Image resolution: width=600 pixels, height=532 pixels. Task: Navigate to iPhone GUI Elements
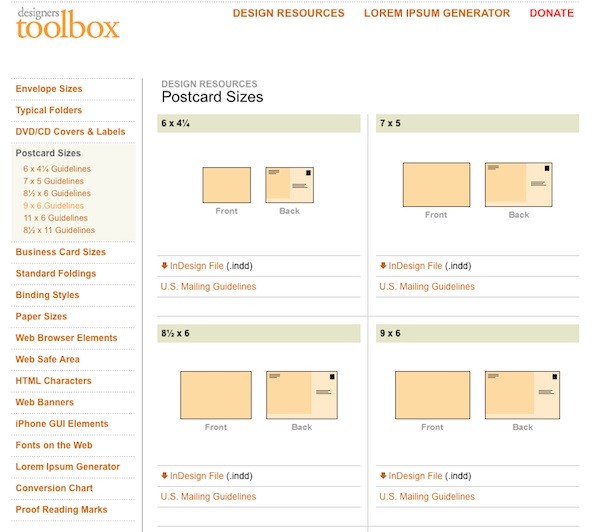[x=62, y=424]
